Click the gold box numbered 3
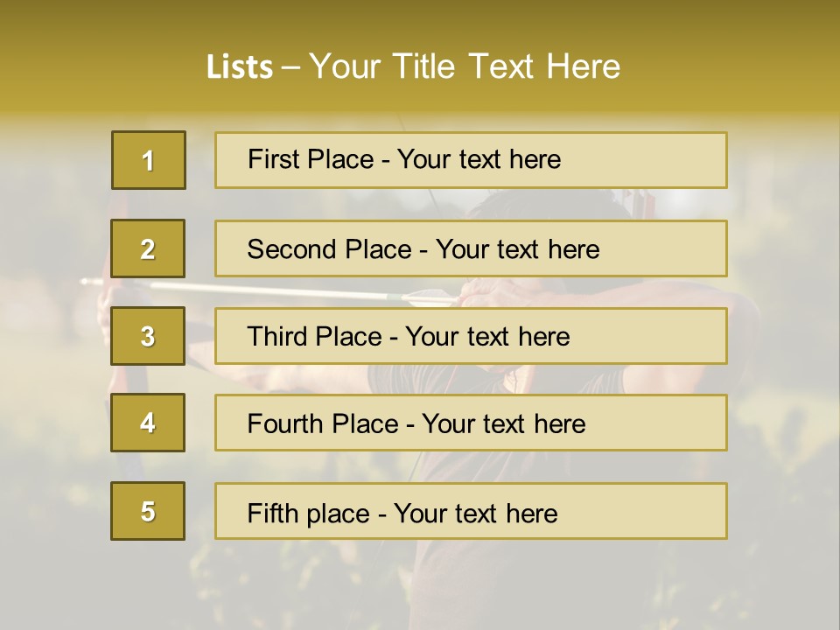Viewport: 840px width, 630px height. coord(148,336)
